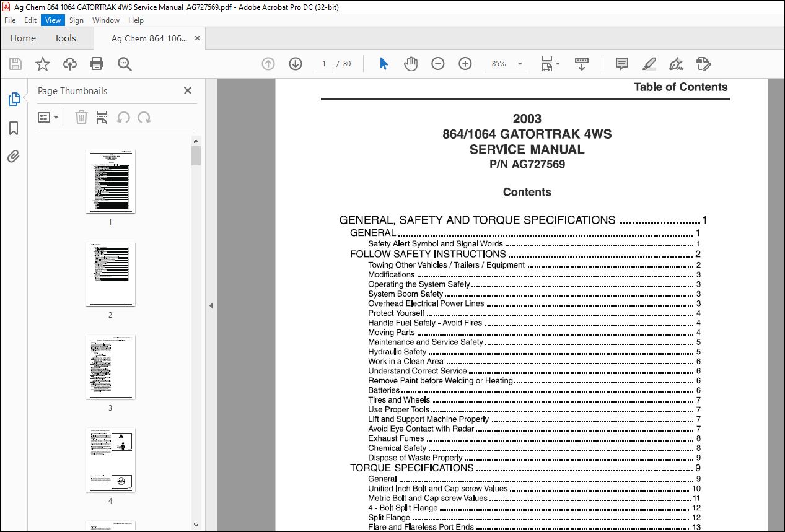Select the Highlight text pen tool

(649, 64)
